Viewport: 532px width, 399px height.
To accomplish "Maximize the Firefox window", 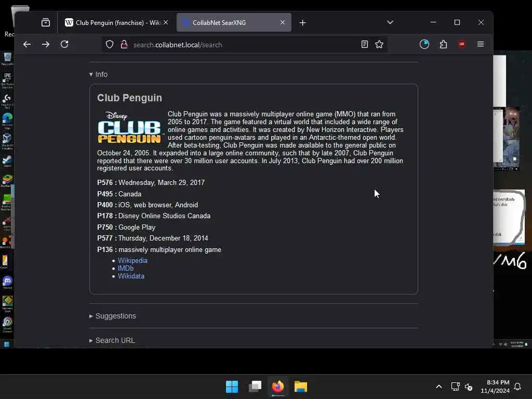I will pos(457,22).
